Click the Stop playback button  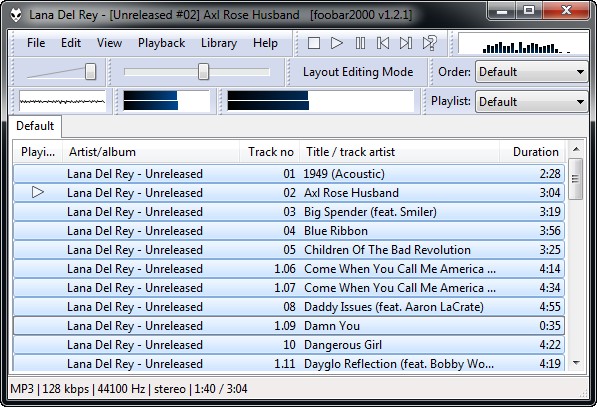pyautogui.click(x=313, y=43)
